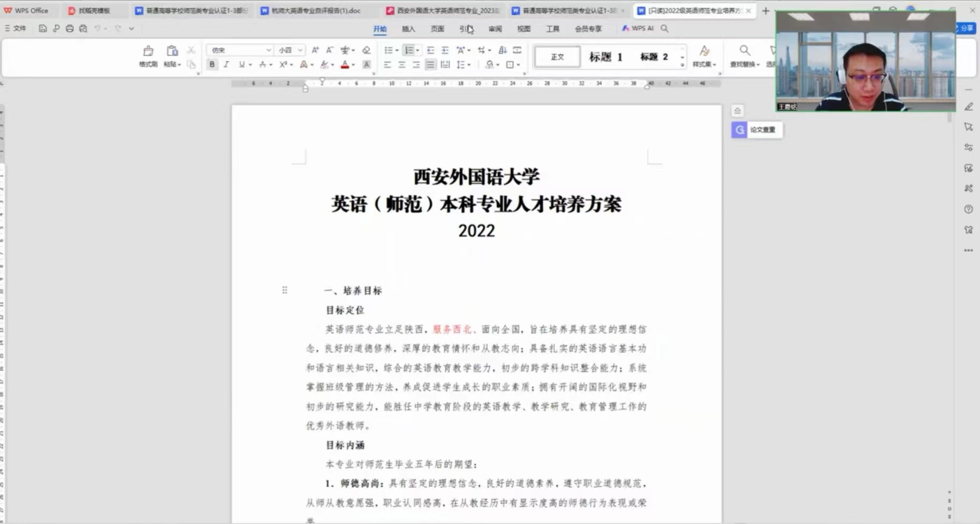Switch to the 插入 ribbon tab
This screenshot has height=524, width=980.
[x=408, y=29]
